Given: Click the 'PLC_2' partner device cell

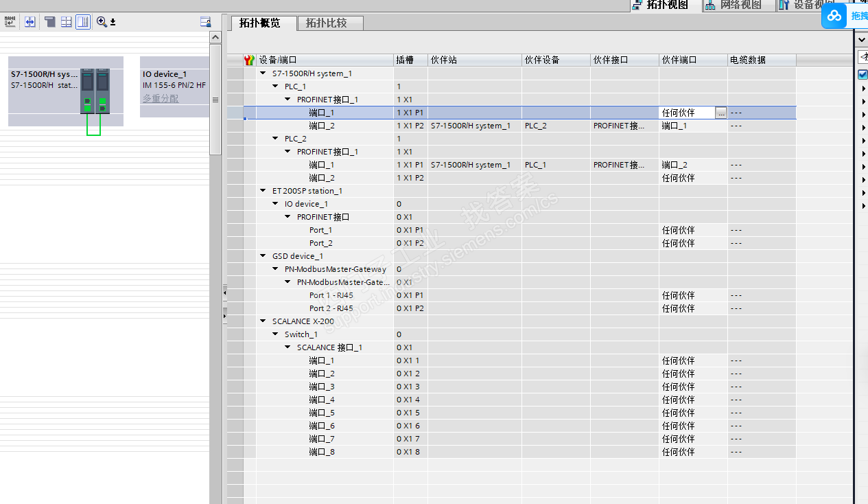Looking at the screenshot, I should click(x=556, y=126).
